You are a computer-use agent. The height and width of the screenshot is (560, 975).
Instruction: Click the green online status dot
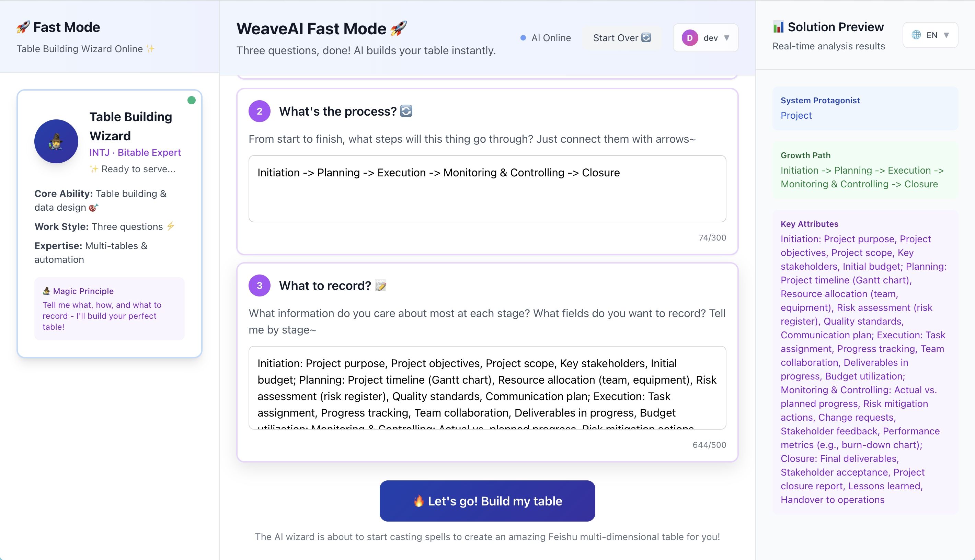coord(191,101)
